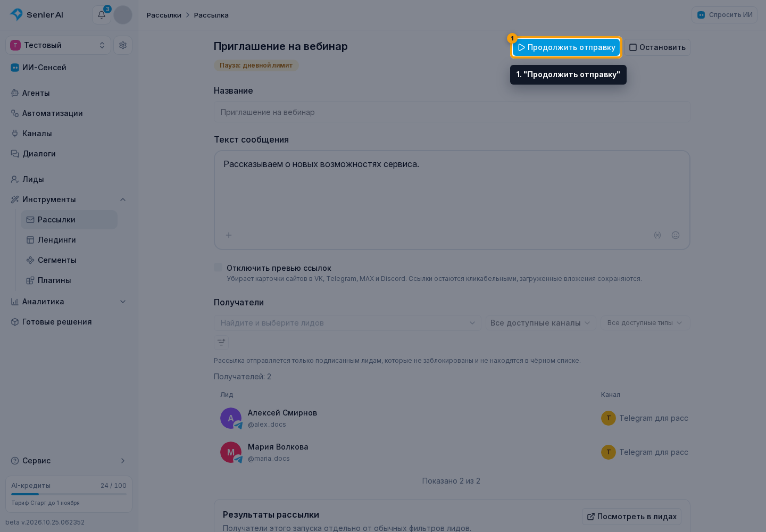Insert a variable into message text
This screenshot has height=532, width=766.
pyautogui.click(x=657, y=235)
